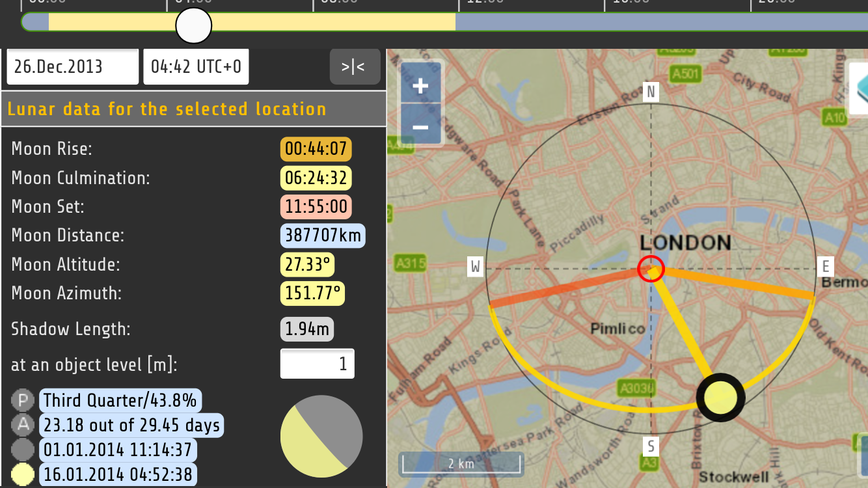Click the Moon Culmination time 06:24:32
The height and width of the screenshot is (488, 868).
[316, 178]
